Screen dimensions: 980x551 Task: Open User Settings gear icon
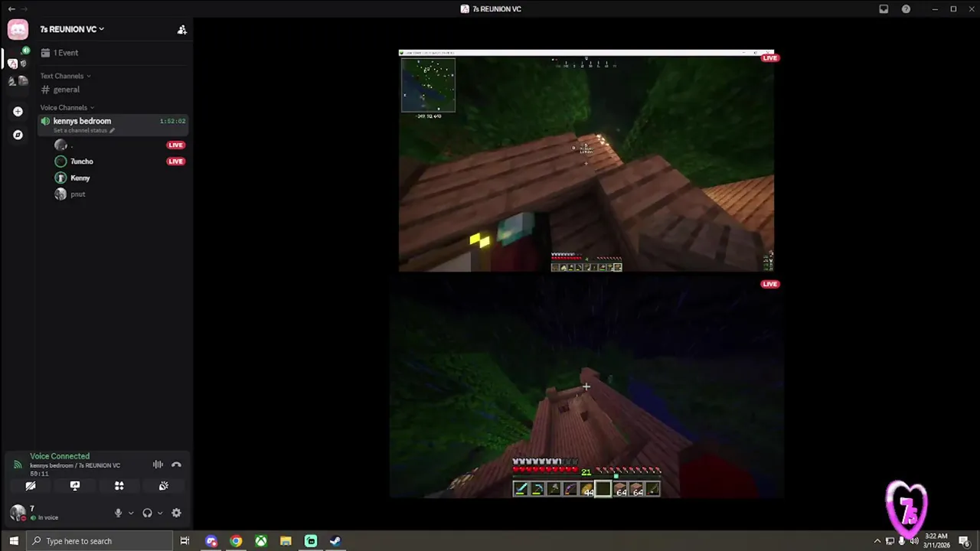(176, 514)
